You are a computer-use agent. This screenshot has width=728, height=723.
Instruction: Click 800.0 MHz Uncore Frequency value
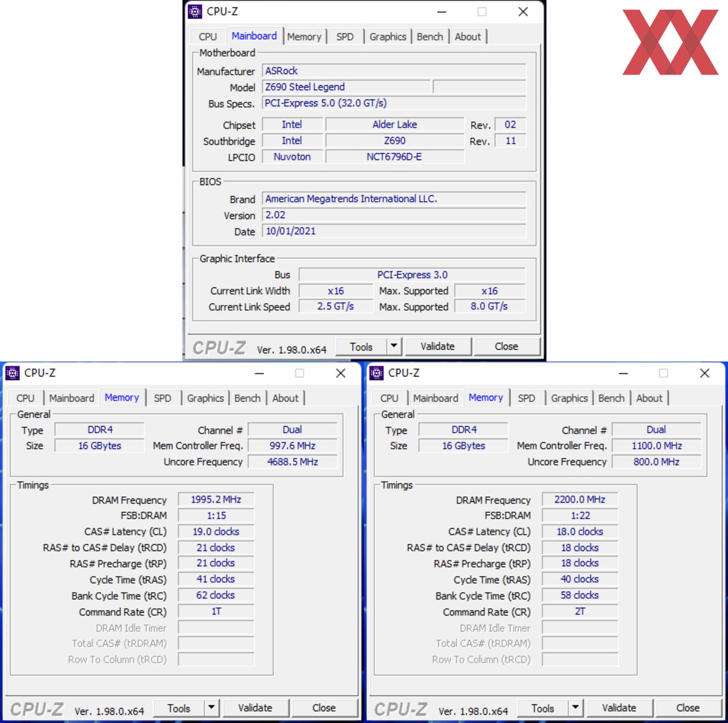click(x=657, y=462)
